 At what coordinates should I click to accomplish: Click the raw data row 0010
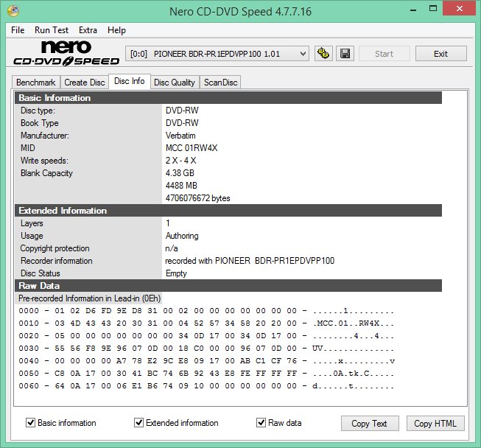[206, 323]
